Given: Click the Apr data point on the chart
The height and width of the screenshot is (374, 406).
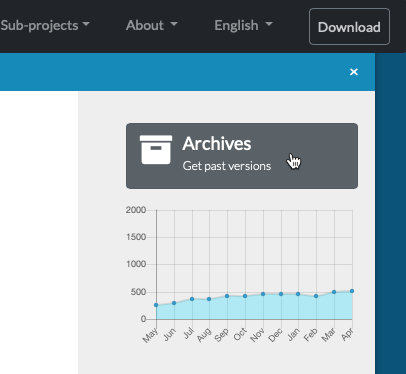Looking at the screenshot, I should tap(352, 291).
